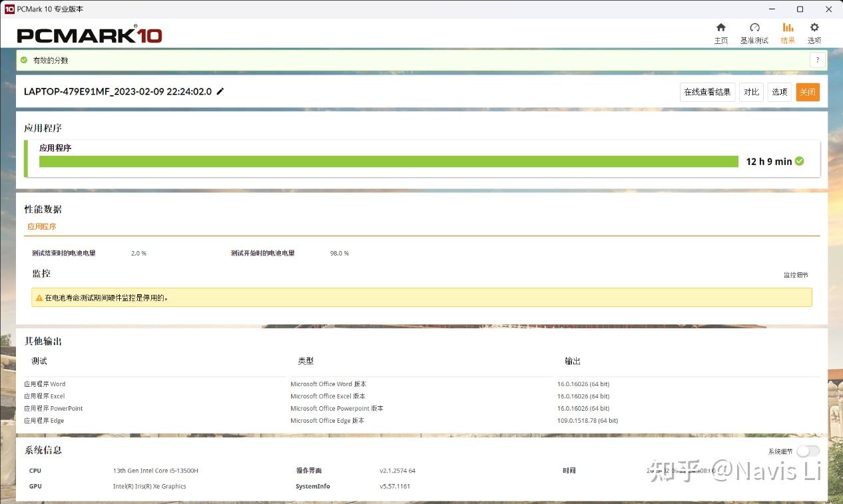
Task: Click the v5.57.1161 SystemInfo version
Action: (x=395, y=487)
